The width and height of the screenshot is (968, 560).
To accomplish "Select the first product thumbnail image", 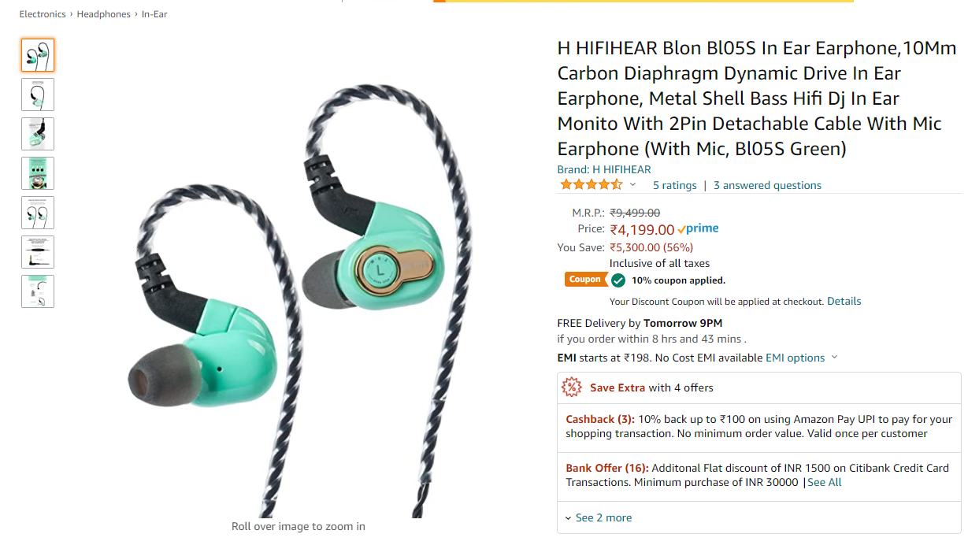I will (x=38, y=55).
